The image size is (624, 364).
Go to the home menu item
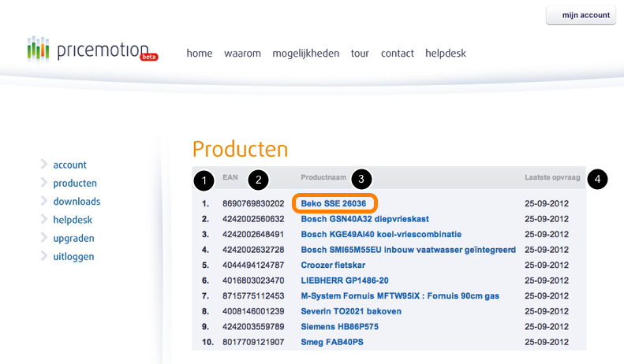pos(200,54)
